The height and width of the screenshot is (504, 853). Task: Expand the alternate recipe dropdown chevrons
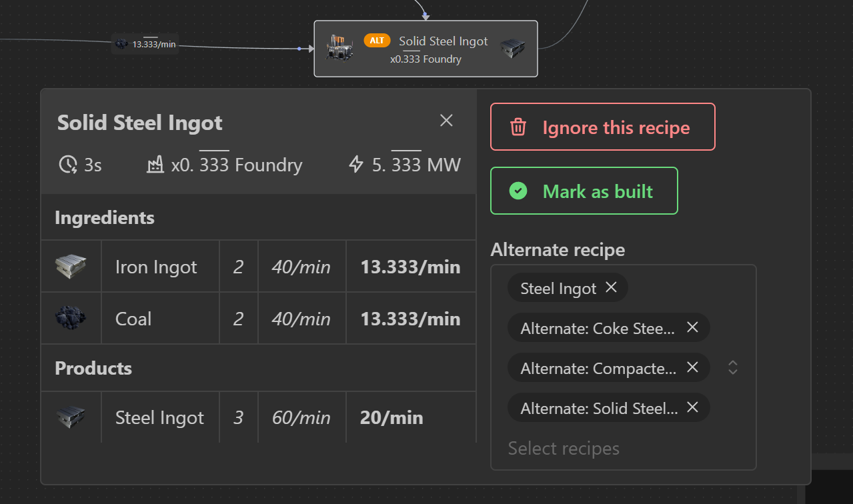coord(733,367)
